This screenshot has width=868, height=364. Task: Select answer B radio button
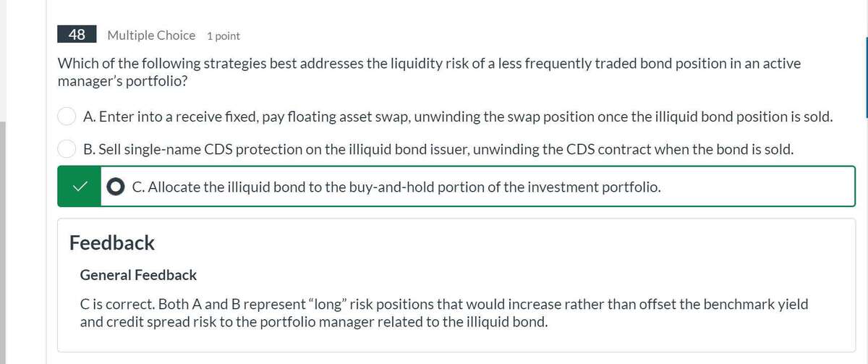click(x=67, y=150)
